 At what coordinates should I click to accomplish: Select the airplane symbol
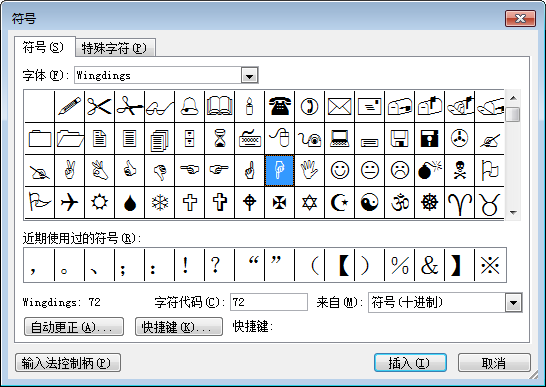(x=70, y=202)
